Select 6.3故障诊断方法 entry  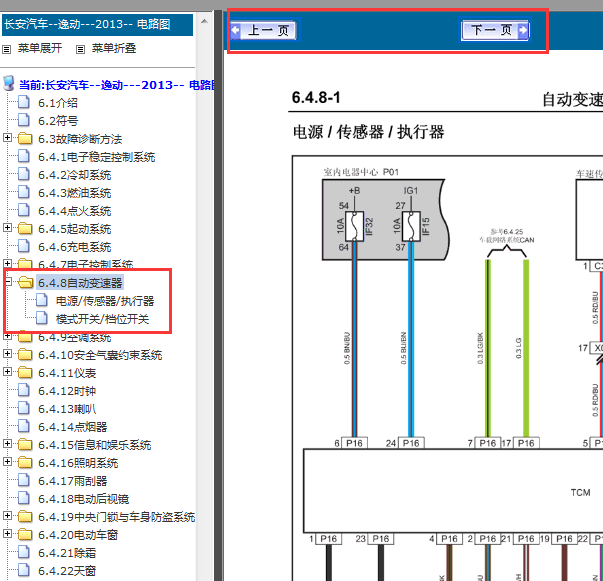(80, 139)
